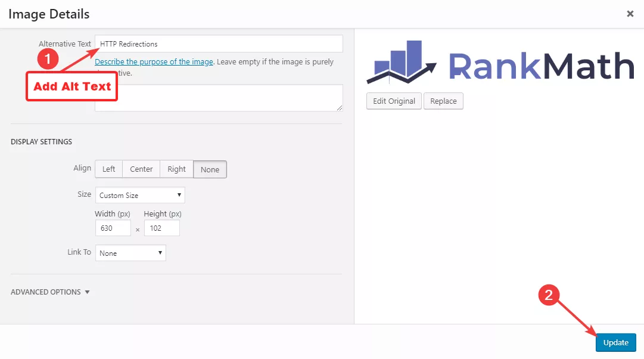
Task: Close the Image Details dialog
Action: [x=630, y=14]
